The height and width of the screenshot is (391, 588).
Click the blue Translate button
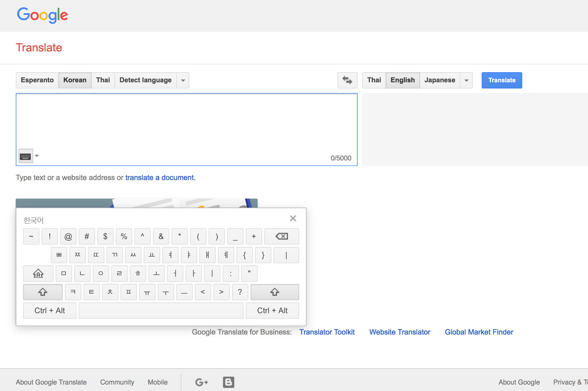click(502, 80)
